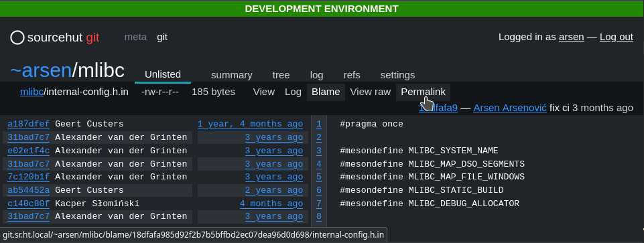Click '3 years ago' beside MLIBC_MAP_DSO_SEGMENTS
Screen dimensions: 644x243
coord(274,164)
